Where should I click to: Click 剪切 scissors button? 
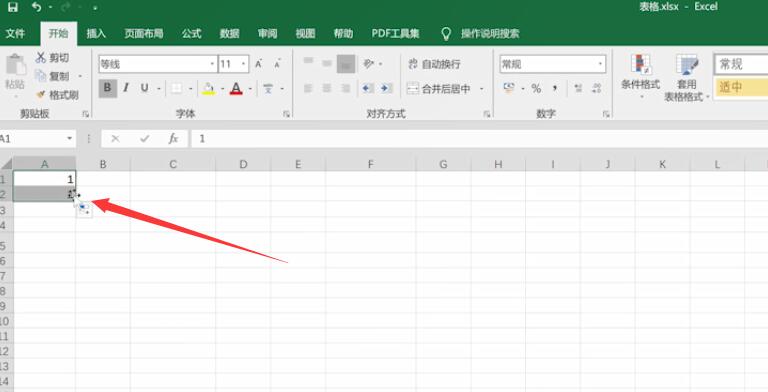tap(52, 57)
